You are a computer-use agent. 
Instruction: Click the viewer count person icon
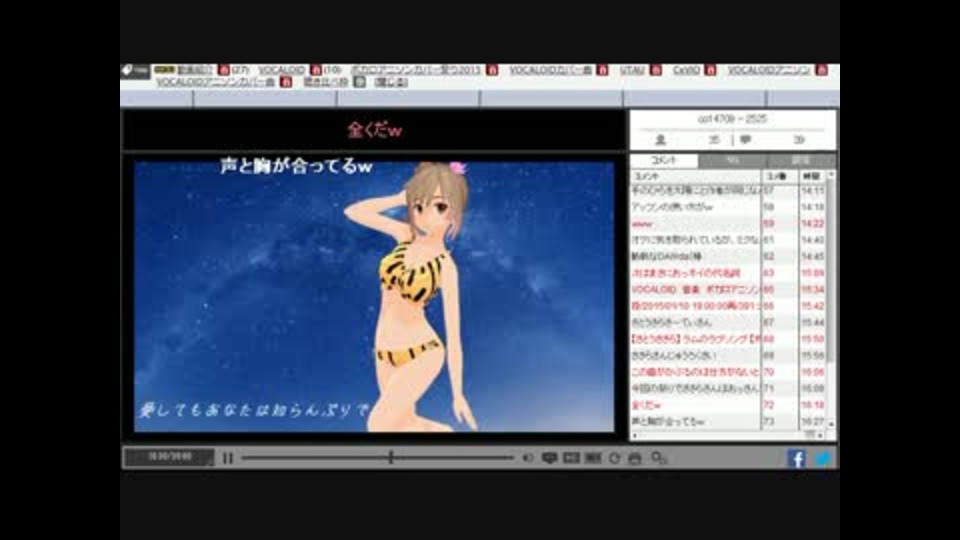click(x=660, y=140)
